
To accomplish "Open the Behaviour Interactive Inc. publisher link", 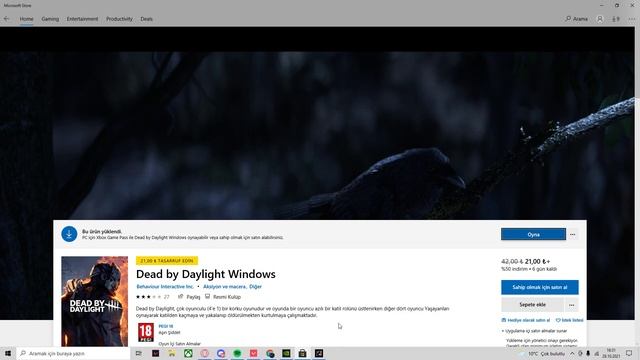I will coord(165,287).
